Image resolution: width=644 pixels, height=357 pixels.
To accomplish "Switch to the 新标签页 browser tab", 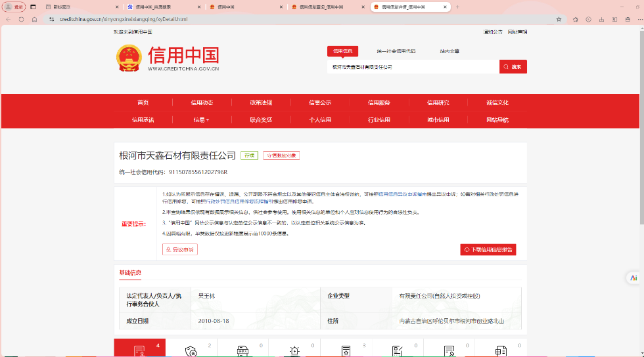I will coord(81,7).
